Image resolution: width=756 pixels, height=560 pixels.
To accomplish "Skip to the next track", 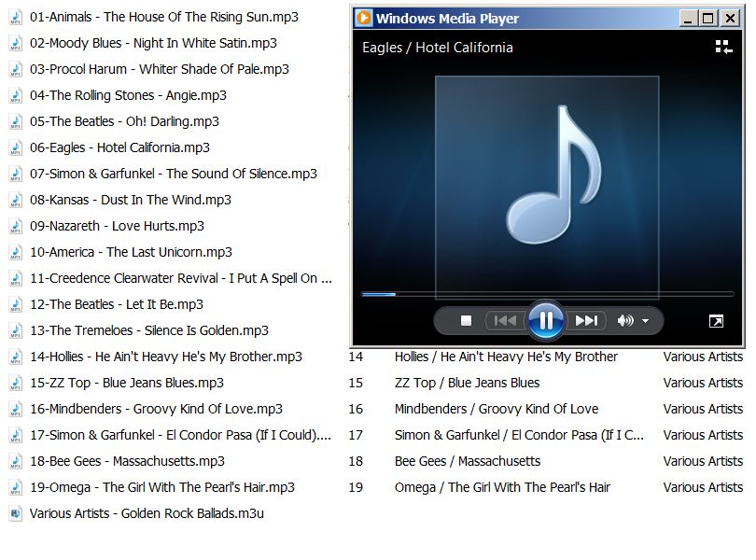I will [586, 321].
